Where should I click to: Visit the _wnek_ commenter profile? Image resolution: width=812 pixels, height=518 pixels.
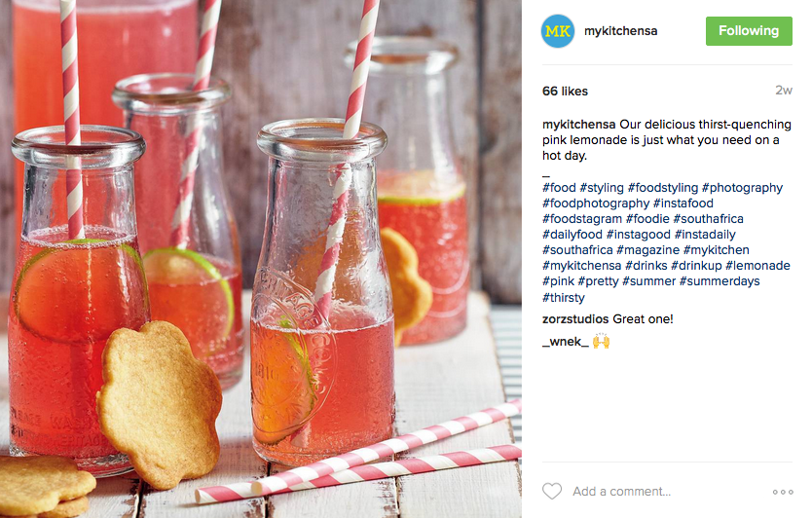[x=566, y=342]
